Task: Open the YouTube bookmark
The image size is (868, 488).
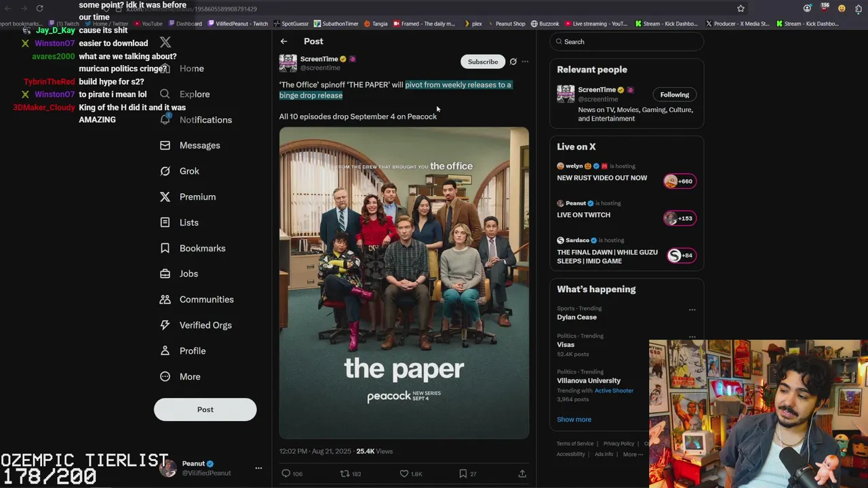Action: pyautogui.click(x=148, y=24)
